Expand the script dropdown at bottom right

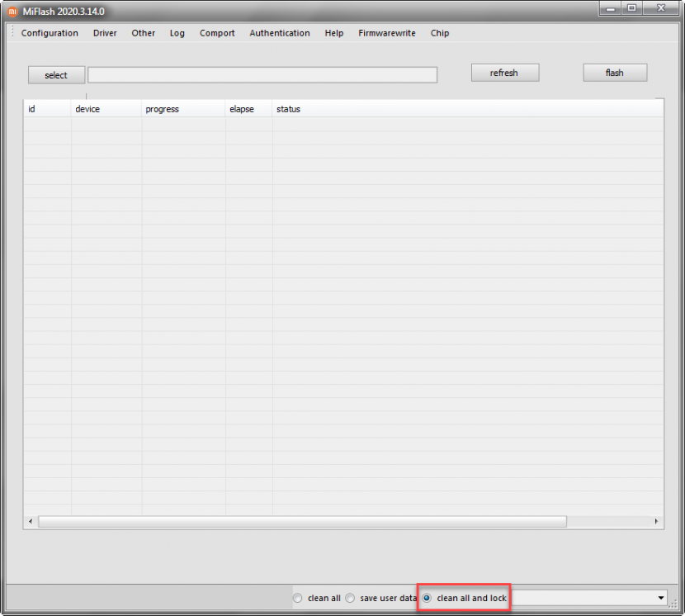tap(660, 598)
